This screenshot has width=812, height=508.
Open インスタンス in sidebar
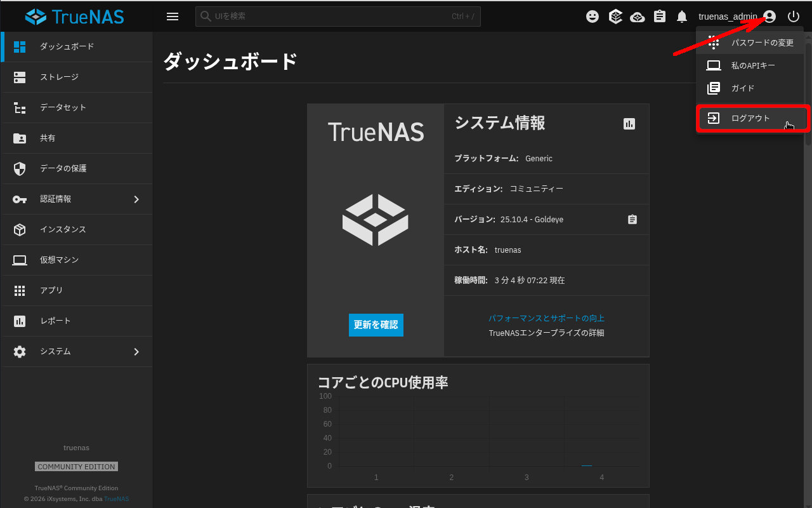(77, 229)
